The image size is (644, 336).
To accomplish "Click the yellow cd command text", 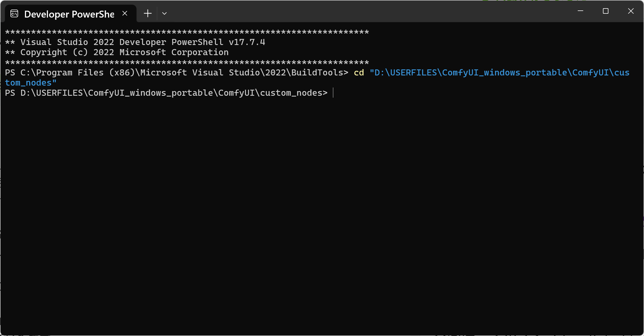I will click(358, 72).
